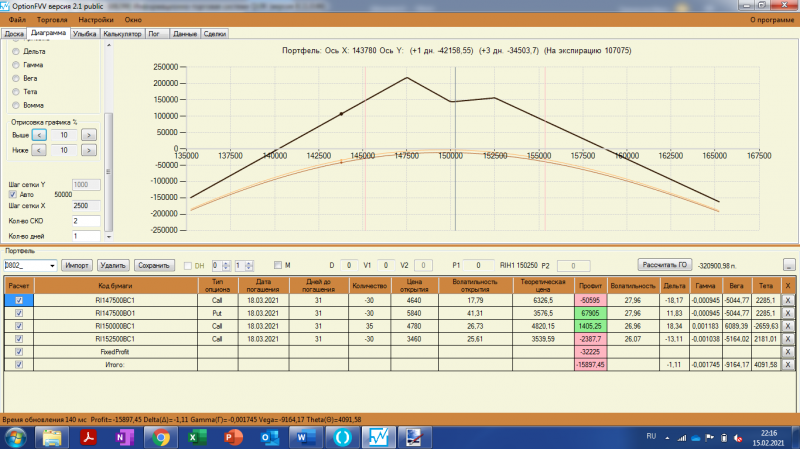Switch to the Улыбка tab
The width and height of the screenshot is (800, 449).
point(84,34)
